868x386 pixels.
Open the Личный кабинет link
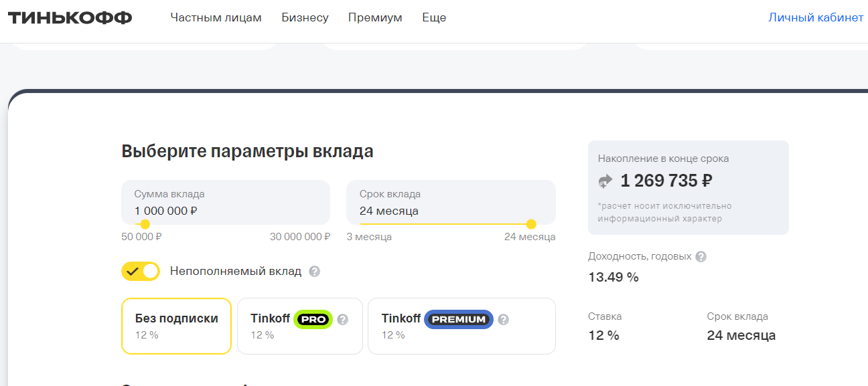(x=816, y=18)
